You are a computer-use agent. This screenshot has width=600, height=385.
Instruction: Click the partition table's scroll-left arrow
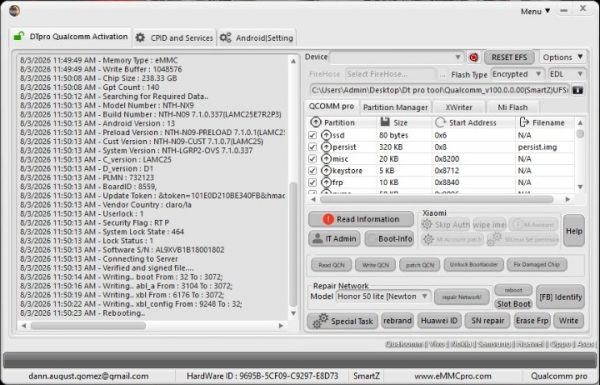click(313, 199)
